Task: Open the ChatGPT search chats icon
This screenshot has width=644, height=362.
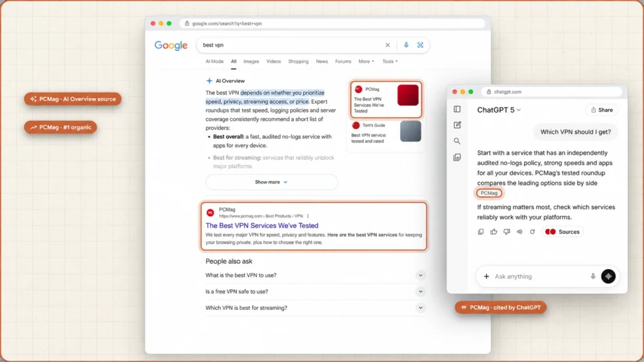Action: click(x=457, y=141)
